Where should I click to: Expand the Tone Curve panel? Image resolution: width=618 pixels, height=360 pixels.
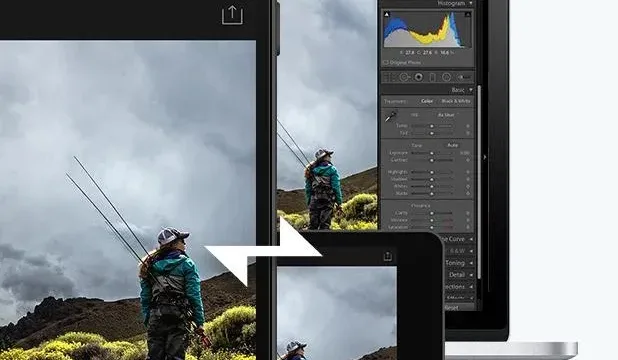click(x=471, y=239)
